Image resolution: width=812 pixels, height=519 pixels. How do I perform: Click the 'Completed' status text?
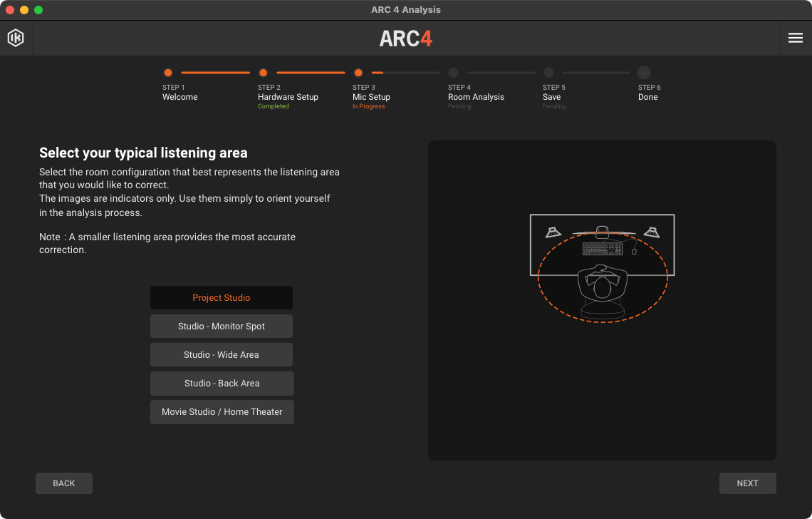point(274,106)
